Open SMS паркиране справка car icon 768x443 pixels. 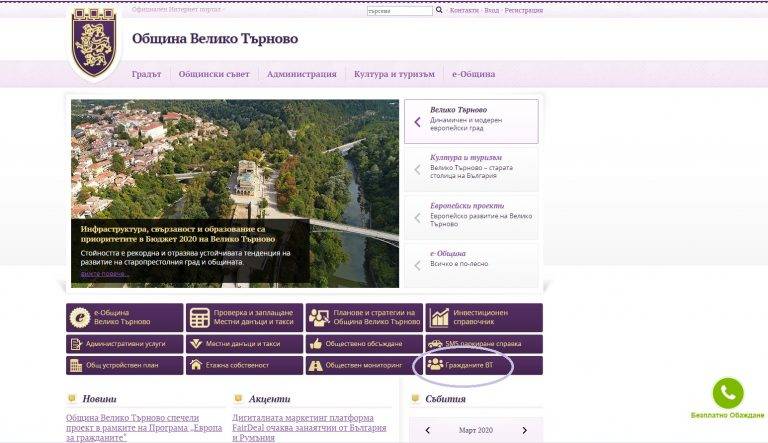coord(436,343)
